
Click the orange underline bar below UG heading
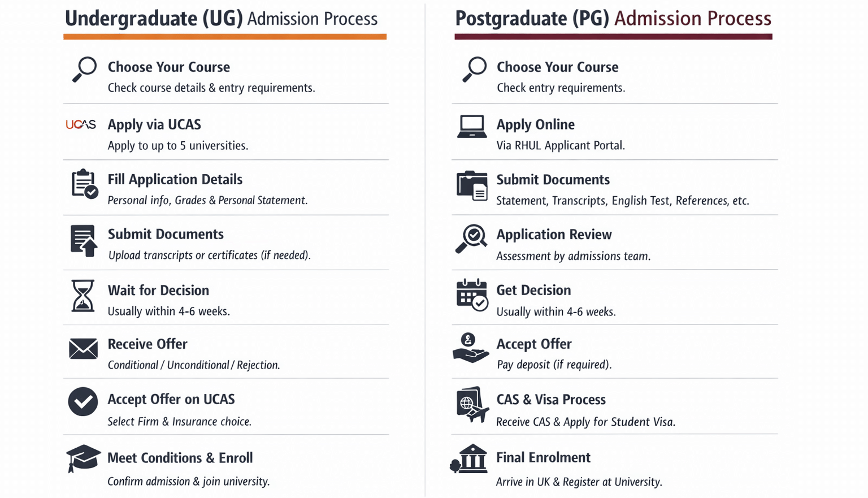(x=225, y=37)
